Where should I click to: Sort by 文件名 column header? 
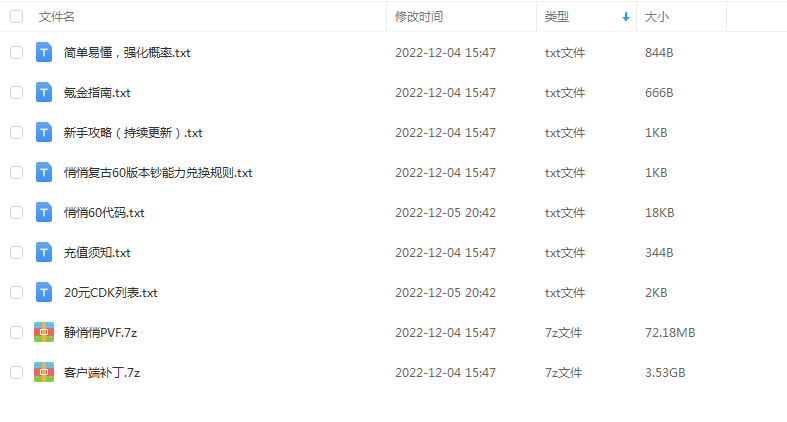57,17
